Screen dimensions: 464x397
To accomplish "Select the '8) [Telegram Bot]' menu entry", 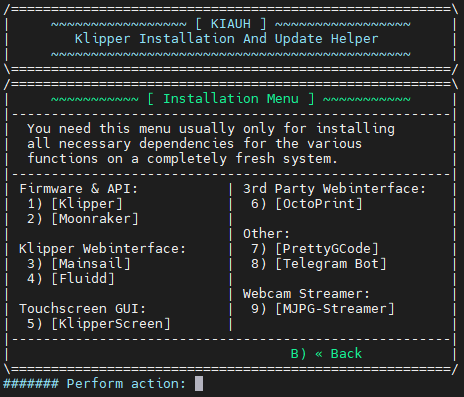I will click(x=319, y=264).
